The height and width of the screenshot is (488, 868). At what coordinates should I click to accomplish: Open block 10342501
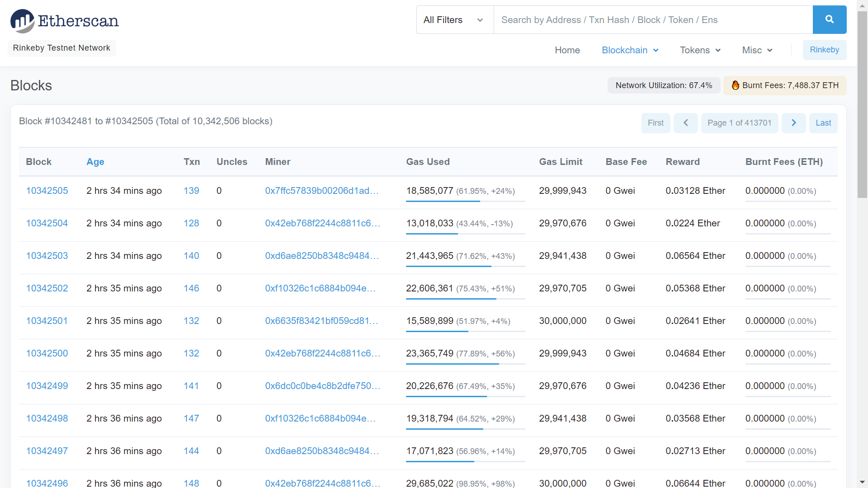[47, 321]
